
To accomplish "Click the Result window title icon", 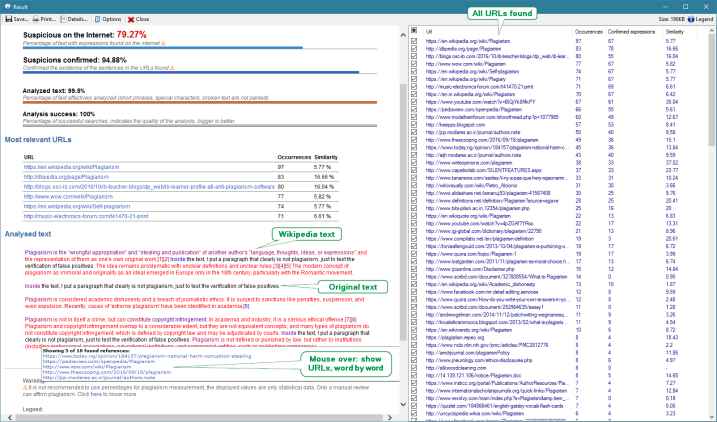I will (6, 5).
